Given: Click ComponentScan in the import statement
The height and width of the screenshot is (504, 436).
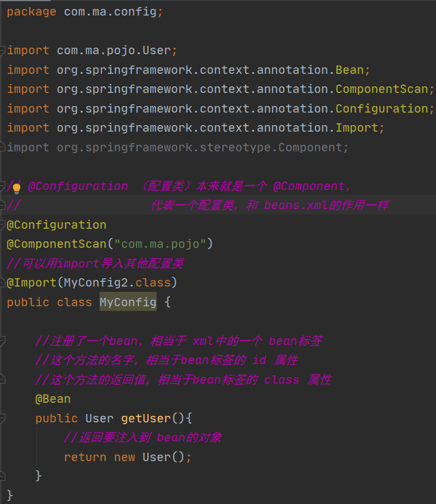Looking at the screenshot, I should [381, 89].
